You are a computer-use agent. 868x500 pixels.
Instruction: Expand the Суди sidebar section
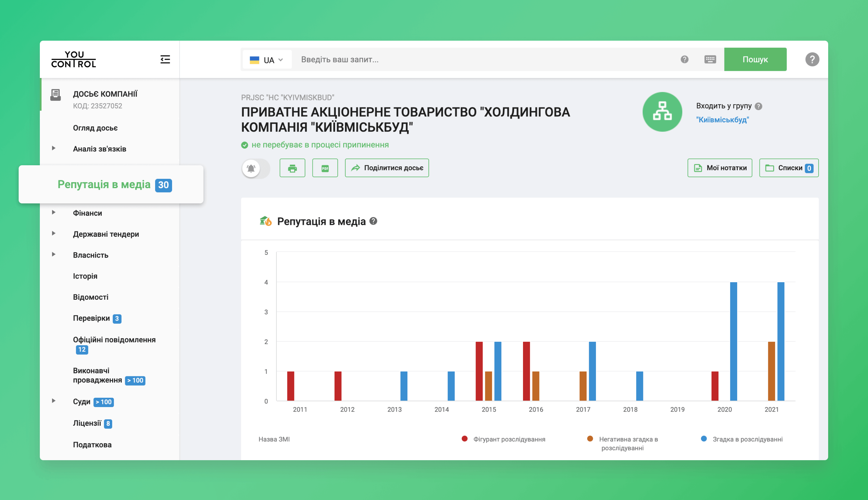pos(54,401)
